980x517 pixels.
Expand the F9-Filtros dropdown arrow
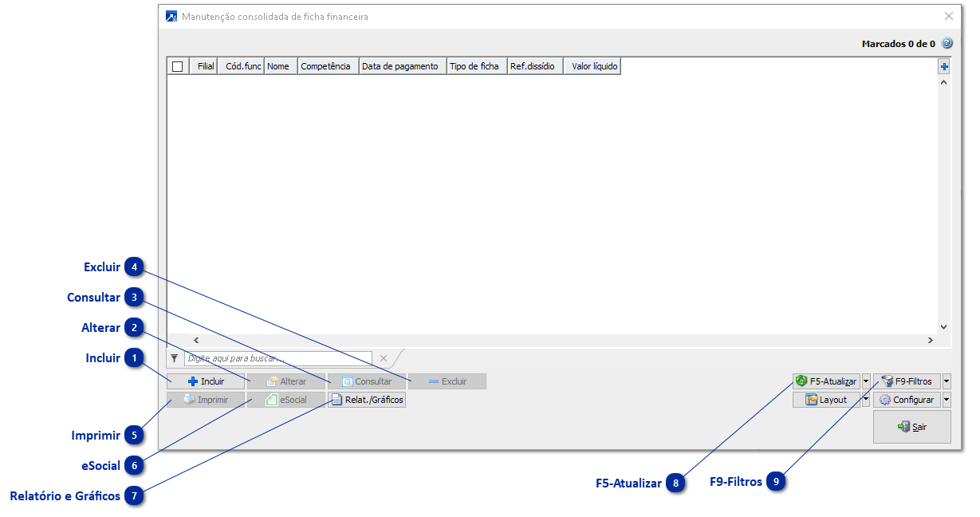pos(947,381)
